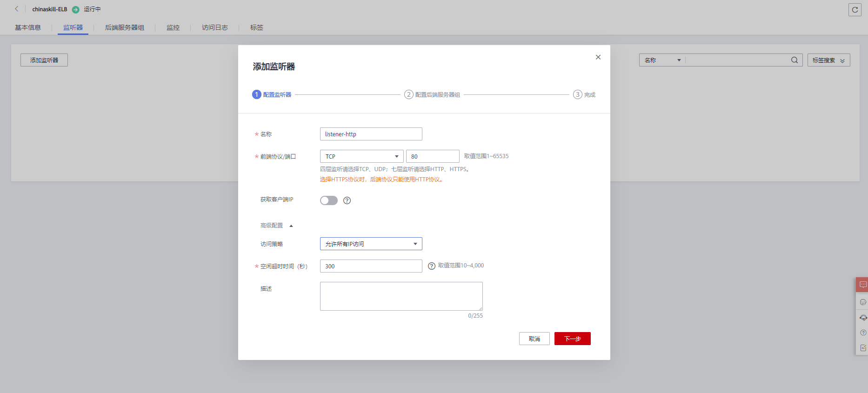Open the Monitoring tab

coord(173,27)
